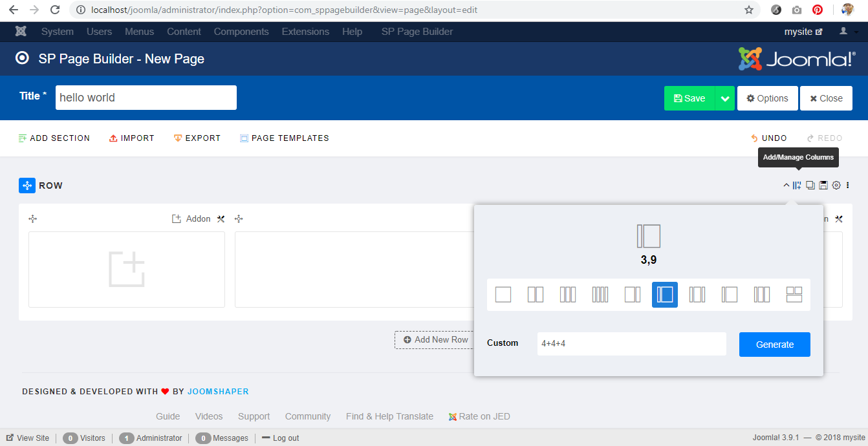Click the large add-addon placeholder in first column
This screenshot has width=868, height=446.
click(127, 270)
